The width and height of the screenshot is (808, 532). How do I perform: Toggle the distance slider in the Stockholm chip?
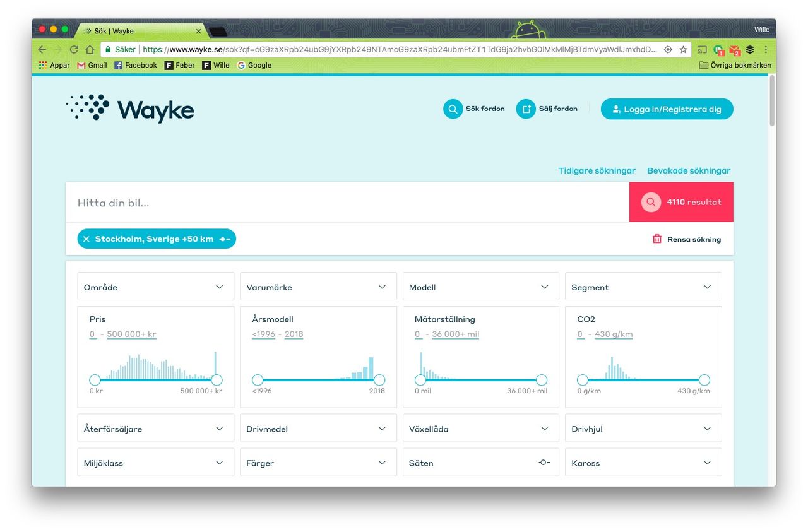(225, 239)
